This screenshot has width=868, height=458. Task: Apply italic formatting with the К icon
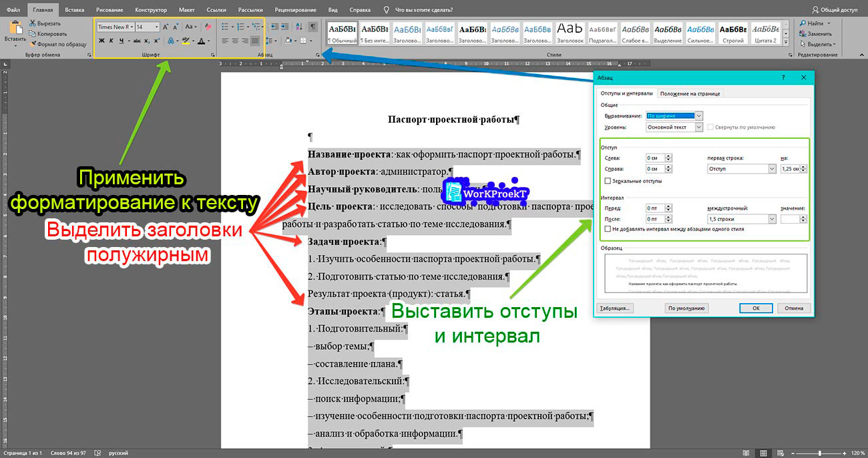[x=111, y=41]
